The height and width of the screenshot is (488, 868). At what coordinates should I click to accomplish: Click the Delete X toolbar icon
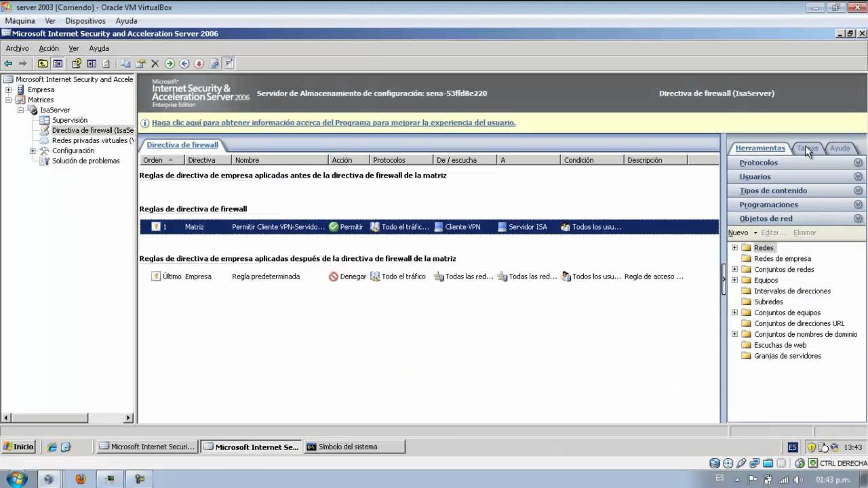pyautogui.click(x=155, y=64)
